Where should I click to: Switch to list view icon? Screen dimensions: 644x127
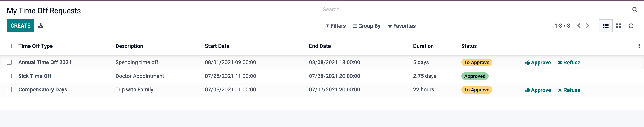click(605, 26)
